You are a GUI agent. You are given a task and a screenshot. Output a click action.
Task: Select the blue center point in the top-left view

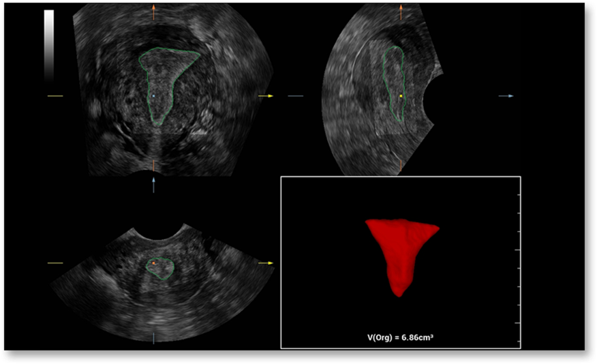tap(154, 96)
